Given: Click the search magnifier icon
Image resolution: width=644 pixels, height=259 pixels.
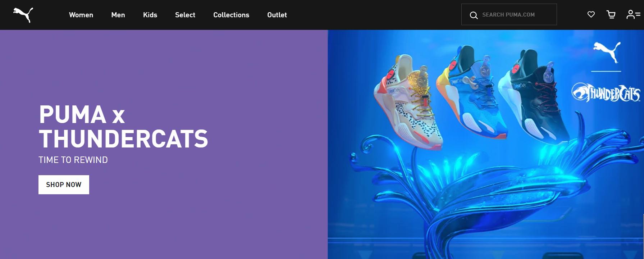Looking at the screenshot, I should tap(474, 15).
